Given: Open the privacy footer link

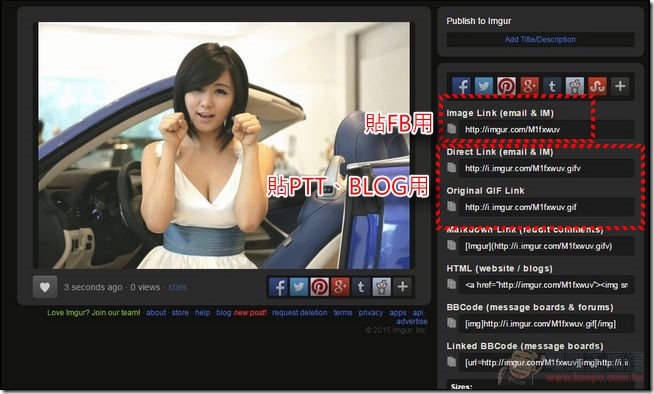Looking at the screenshot, I should tap(371, 313).
